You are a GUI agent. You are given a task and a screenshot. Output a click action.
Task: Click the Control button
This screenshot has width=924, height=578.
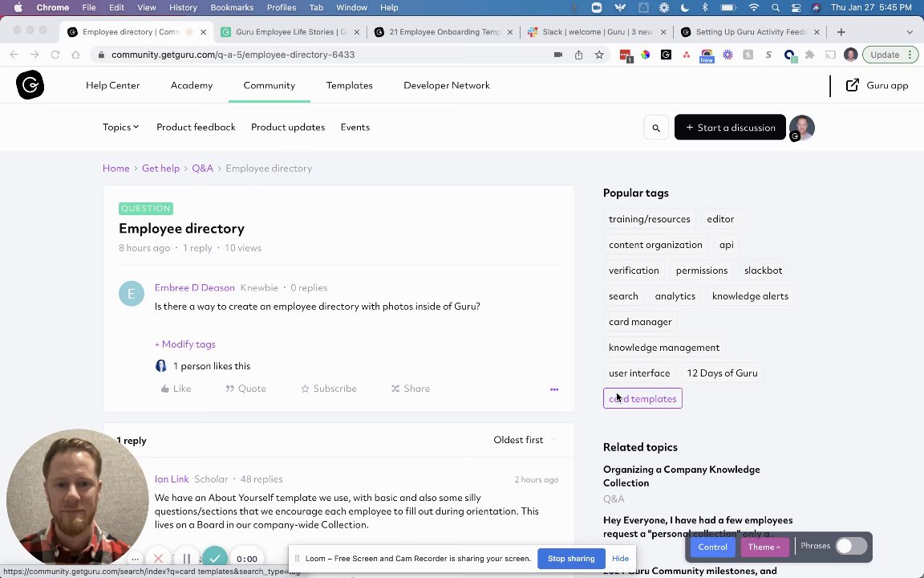(712, 547)
